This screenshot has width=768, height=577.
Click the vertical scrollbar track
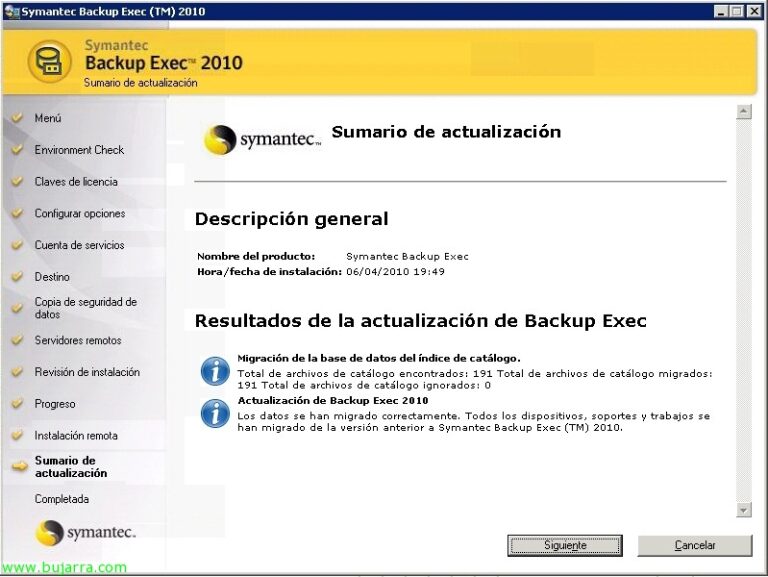744,311
